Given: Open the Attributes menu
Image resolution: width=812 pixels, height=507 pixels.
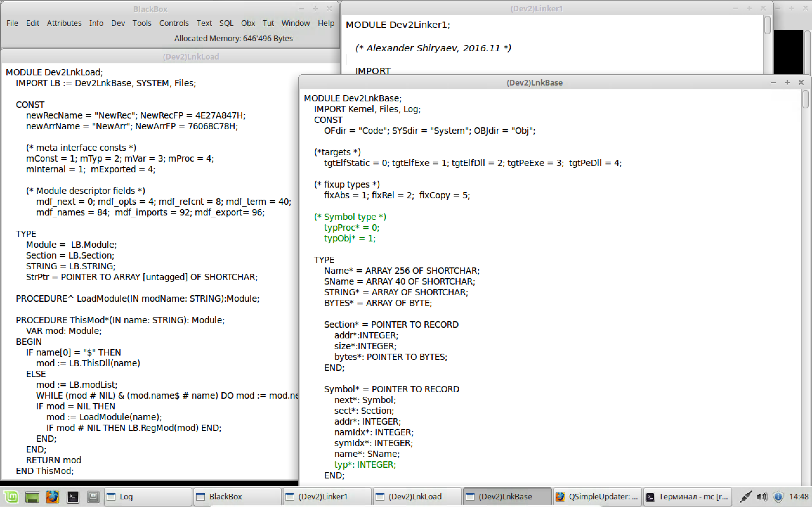Looking at the screenshot, I should click(x=64, y=23).
